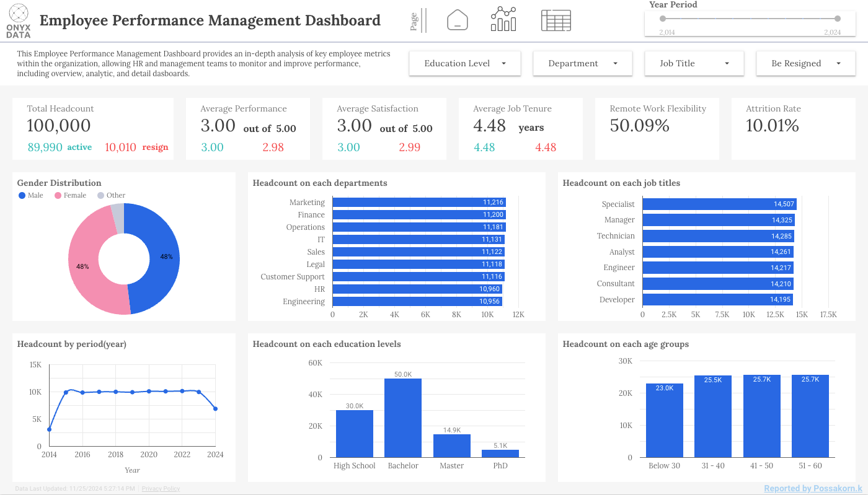
Task: Expand the Education Level dropdown
Action: pyautogui.click(x=465, y=63)
